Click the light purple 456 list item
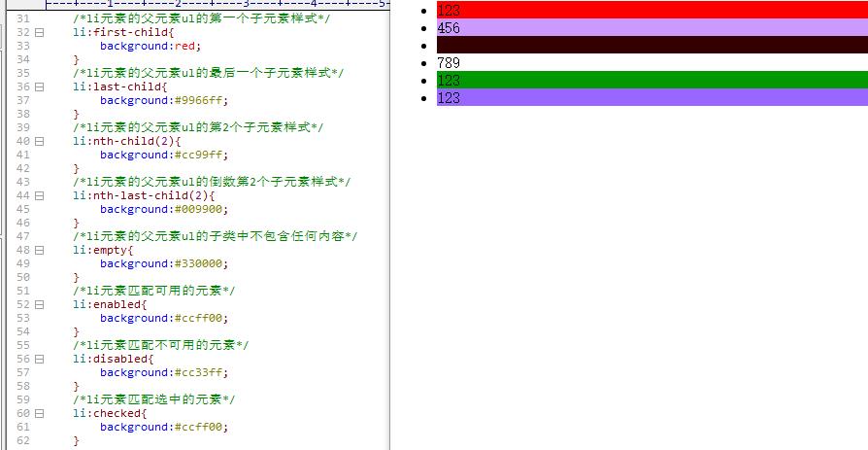The width and height of the screenshot is (868, 450). point(652,27)
